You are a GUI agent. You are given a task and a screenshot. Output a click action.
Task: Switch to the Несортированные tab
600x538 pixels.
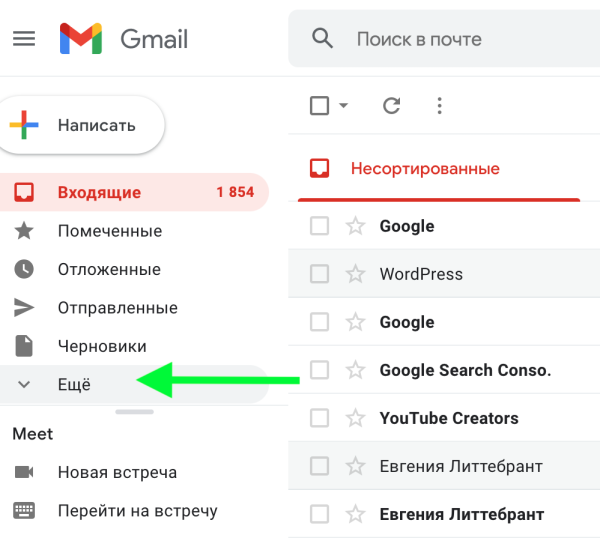[x=424, y=169]
